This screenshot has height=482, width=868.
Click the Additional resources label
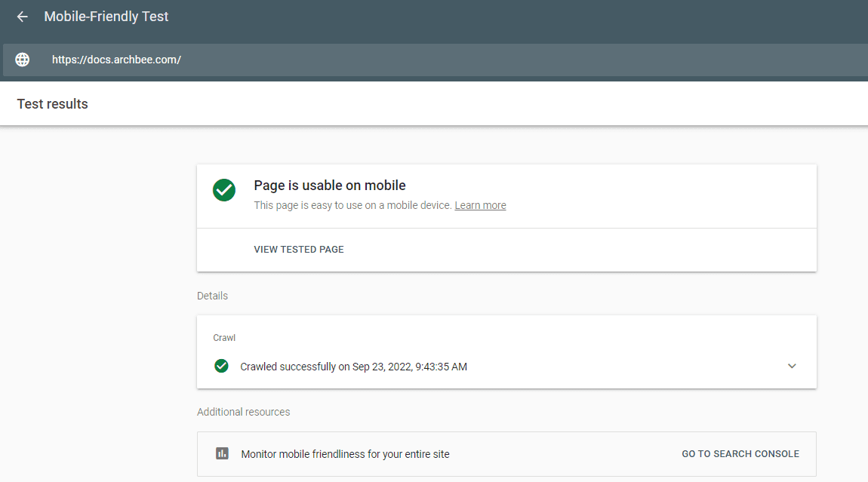tap(243, 412)
